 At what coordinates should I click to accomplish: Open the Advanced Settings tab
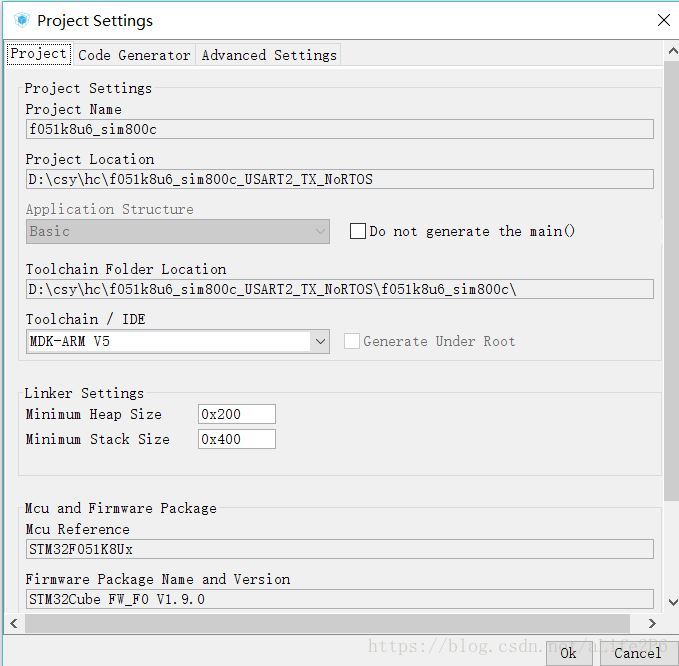pyautogui.click(x=269, y=55)
